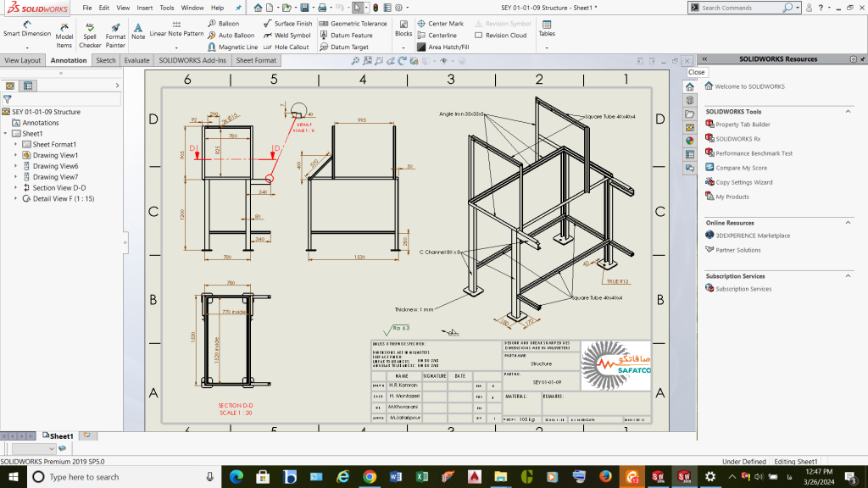Insert a Note annotation
This screenshot has width=868, height=488.
(x=138, y=31)
